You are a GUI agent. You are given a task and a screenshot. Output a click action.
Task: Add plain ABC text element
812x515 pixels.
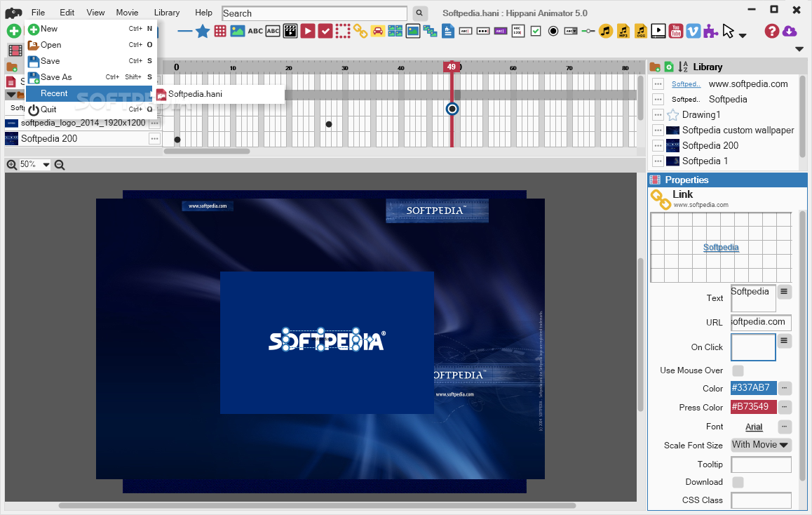pyautogui.click(x=255, y=31)
